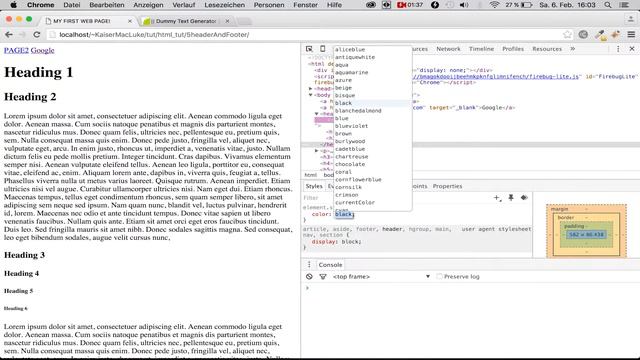Close the DevTools panel with the X icon

[x=632, y=49]
